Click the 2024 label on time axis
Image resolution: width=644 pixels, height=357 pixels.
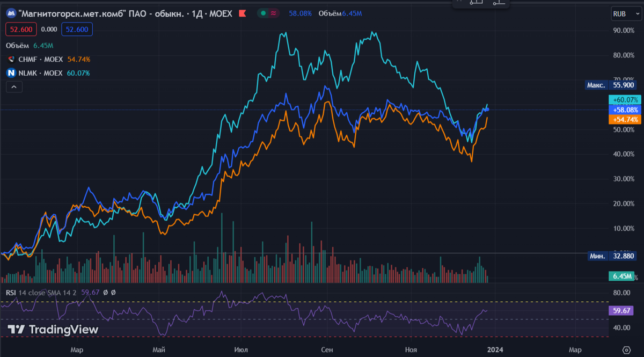495,349
